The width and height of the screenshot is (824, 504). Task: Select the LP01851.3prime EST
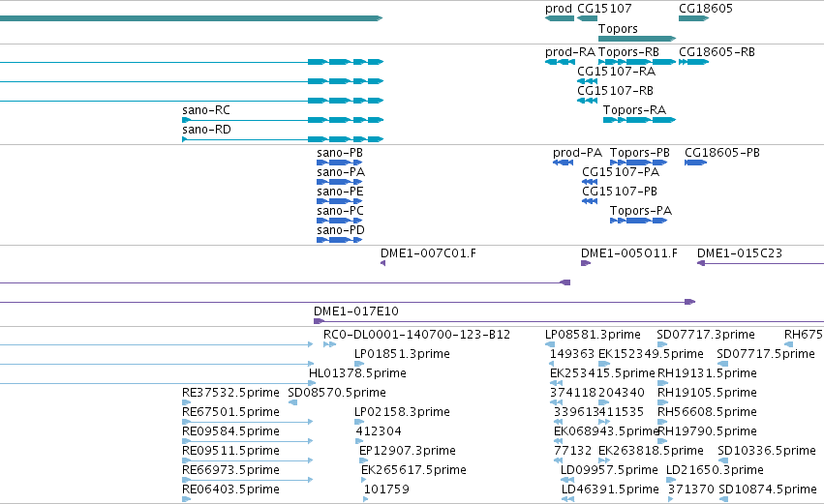(359, 364)
